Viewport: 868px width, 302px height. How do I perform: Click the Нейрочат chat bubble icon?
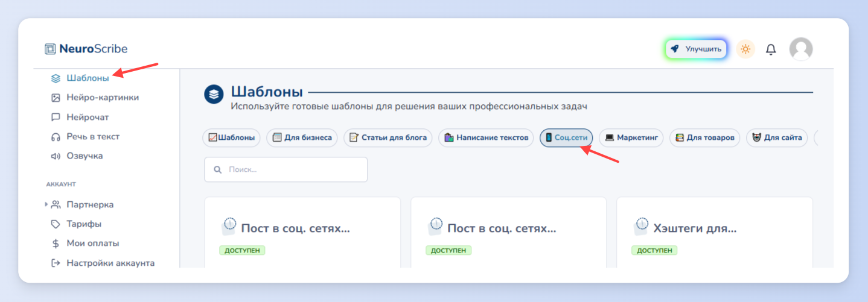point(56,117)
